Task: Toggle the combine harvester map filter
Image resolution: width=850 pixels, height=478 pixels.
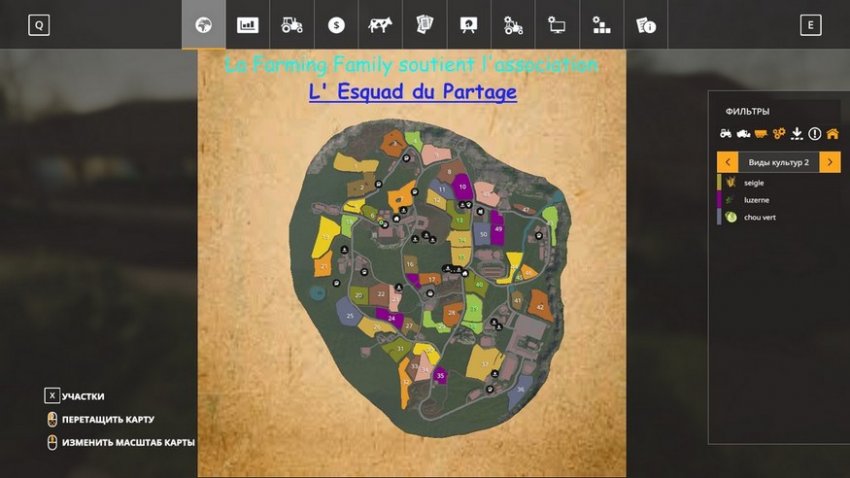Action: 743,133
